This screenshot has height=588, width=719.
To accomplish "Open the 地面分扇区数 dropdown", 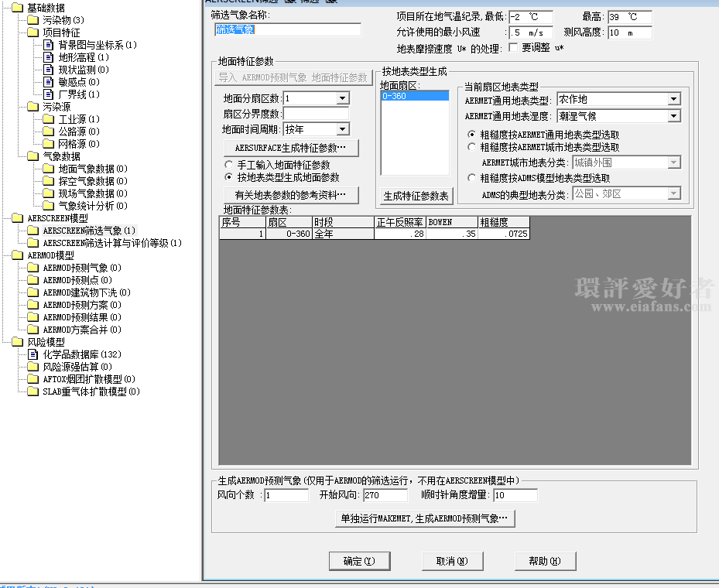I will [x=342, y=98].
